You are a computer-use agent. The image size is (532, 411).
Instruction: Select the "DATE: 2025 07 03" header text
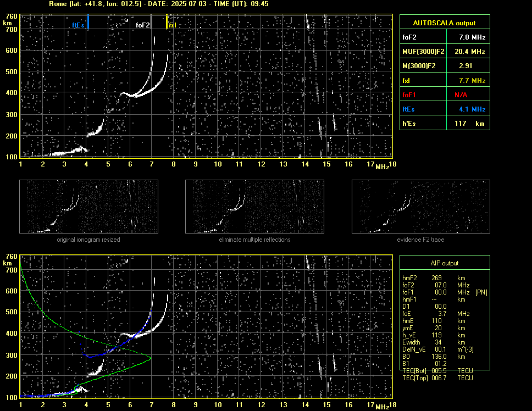coord(178,4)
